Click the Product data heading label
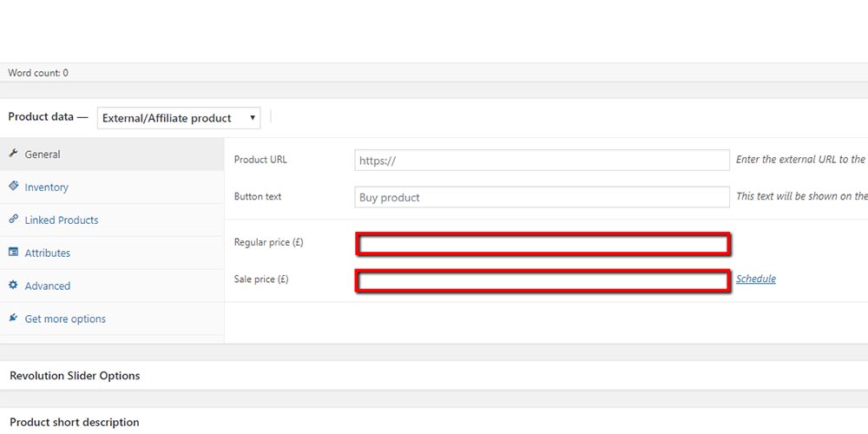This screenshot has width=868, height=434. (48, 117)
